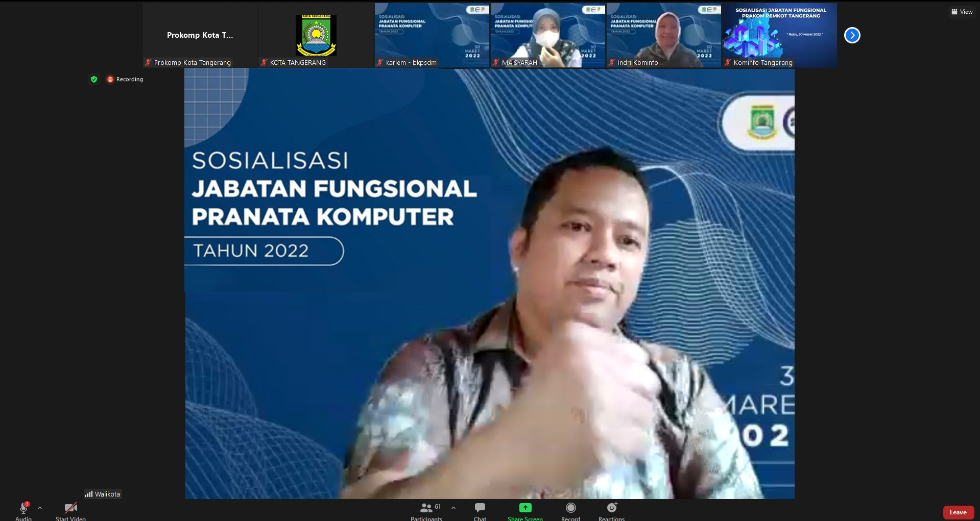The image size is (980, 521).
Task: Select the kariem - bkpsdm participant tile
Action: (x=432, y=35)
